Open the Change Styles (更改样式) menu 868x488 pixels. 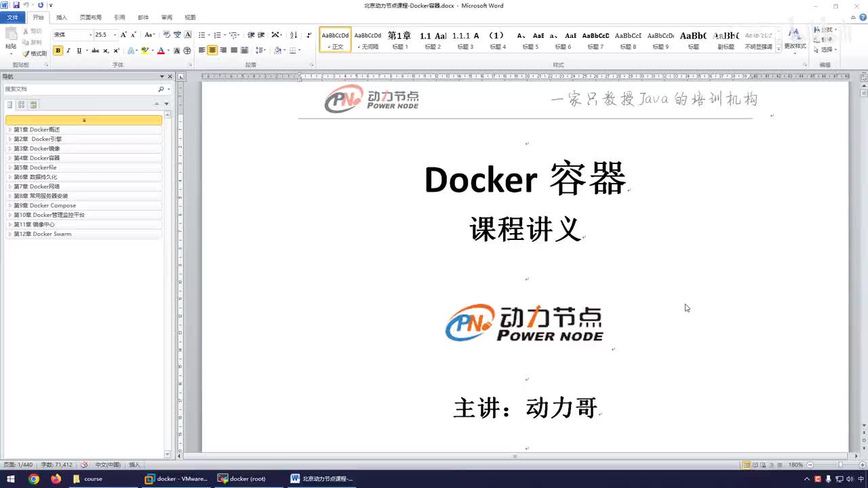795,39
